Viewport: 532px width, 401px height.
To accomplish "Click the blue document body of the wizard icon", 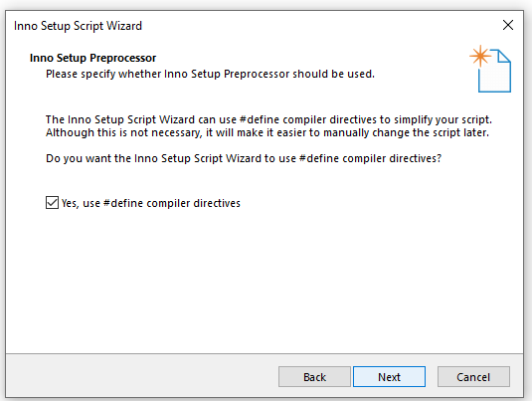I will point(494,78).
